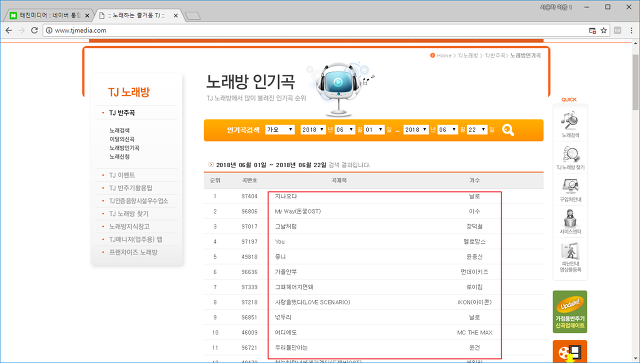Screen dimensions: 640x363
Task: Select TJ 반주기활용팁 in the sidebar menu
Action: click(x=130, y=188)
